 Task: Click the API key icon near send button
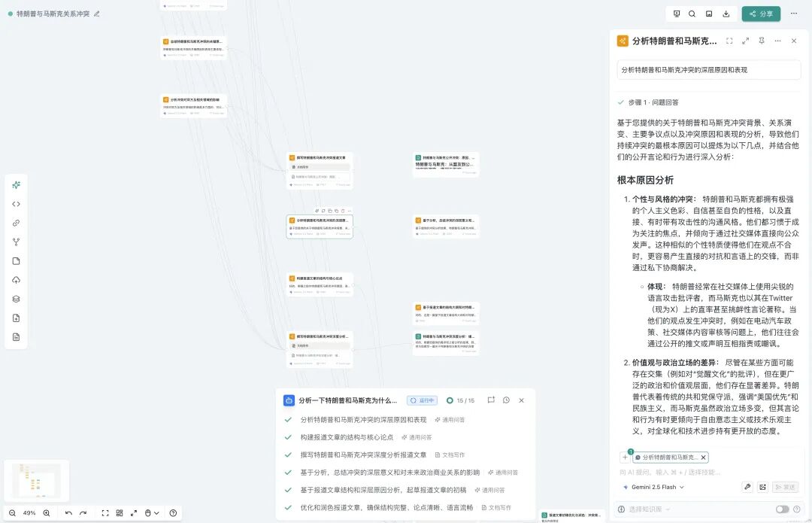(x=747, y=487)
